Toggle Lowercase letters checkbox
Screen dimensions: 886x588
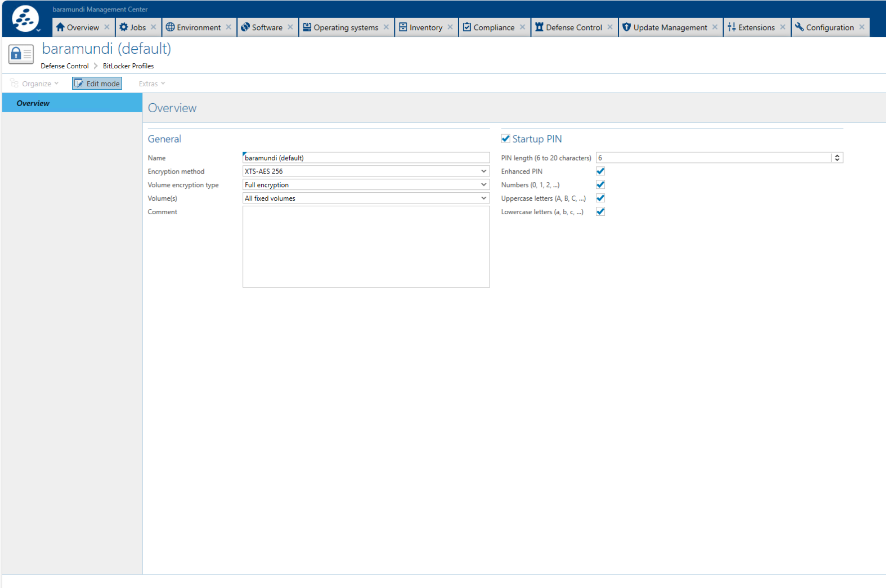click(600, 212)
